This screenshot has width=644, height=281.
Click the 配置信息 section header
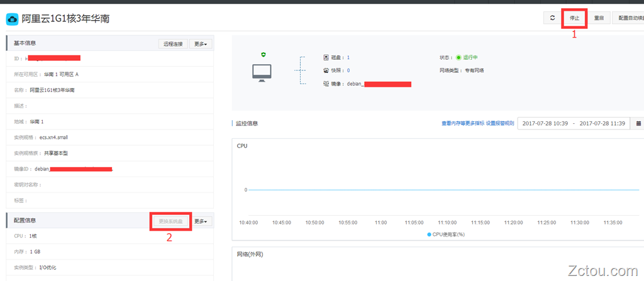click(25, 221)
